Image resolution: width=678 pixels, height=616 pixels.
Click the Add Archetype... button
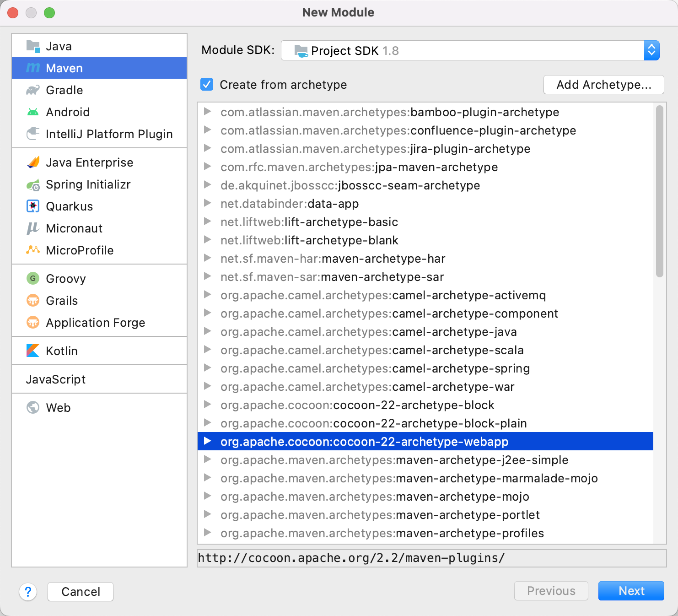click(604, 85)
